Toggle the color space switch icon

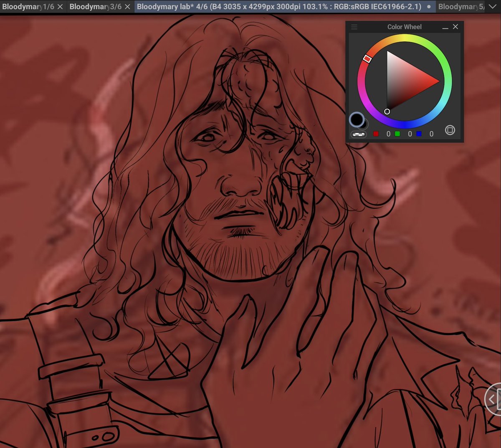(x=450, y=130)
